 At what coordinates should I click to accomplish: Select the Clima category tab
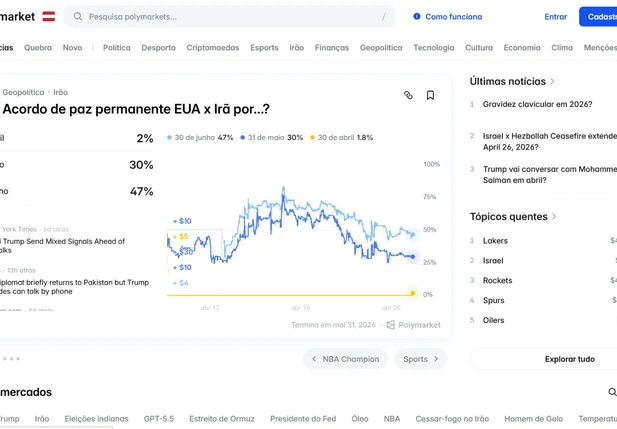point(562,48)
